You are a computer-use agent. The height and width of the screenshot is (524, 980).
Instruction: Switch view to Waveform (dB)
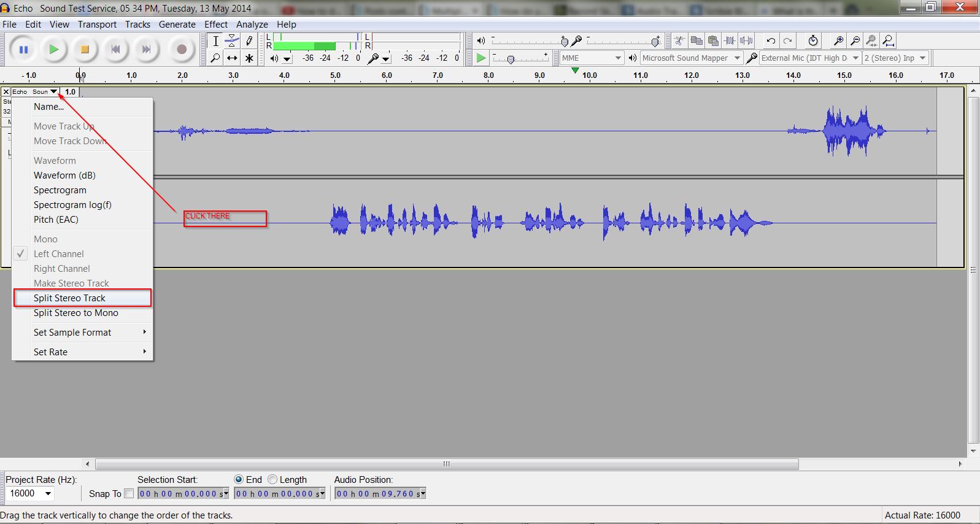82,175
